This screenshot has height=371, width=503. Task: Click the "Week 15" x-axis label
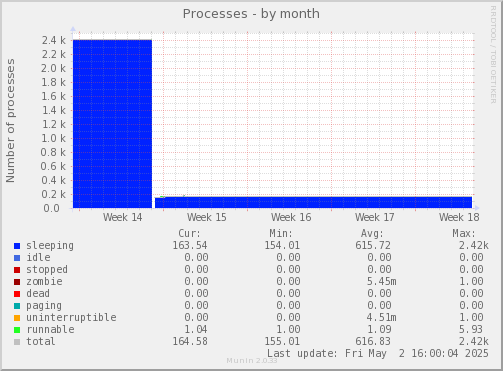[207, 217]
